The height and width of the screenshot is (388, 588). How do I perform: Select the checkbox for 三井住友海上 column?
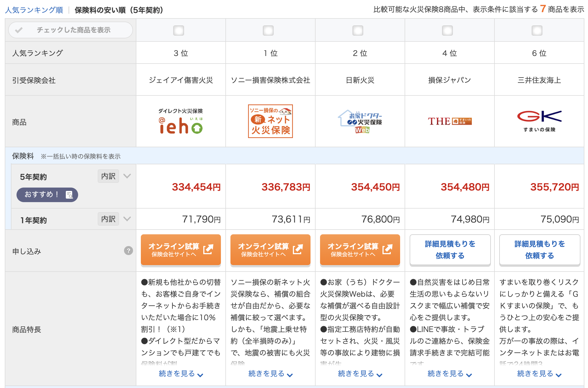(x=537, y=30)
